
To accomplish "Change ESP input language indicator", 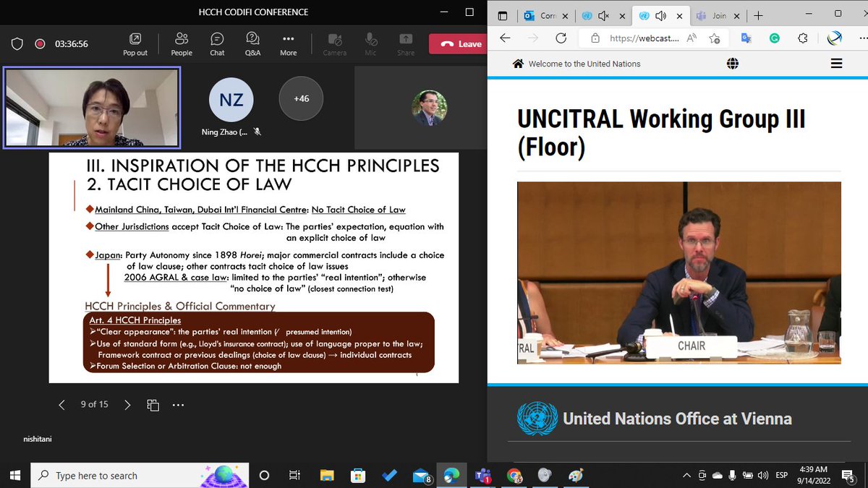I will point(782,475).
